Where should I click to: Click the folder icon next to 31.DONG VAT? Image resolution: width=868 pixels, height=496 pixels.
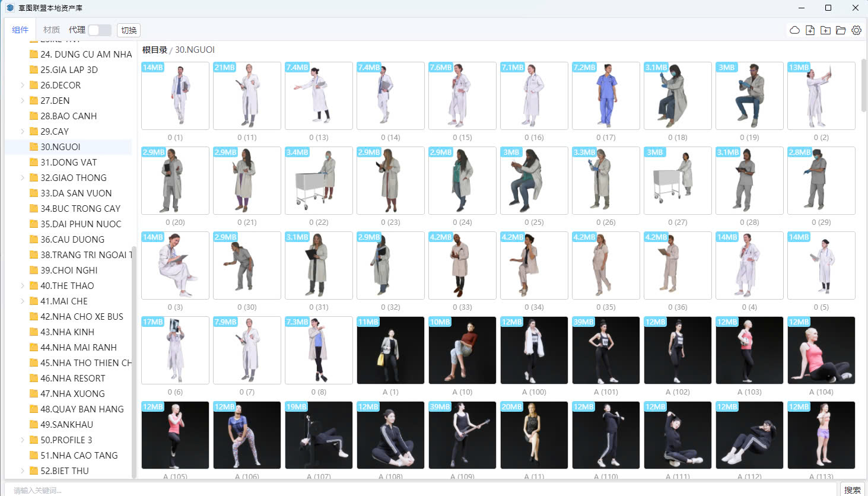[34, 163]
